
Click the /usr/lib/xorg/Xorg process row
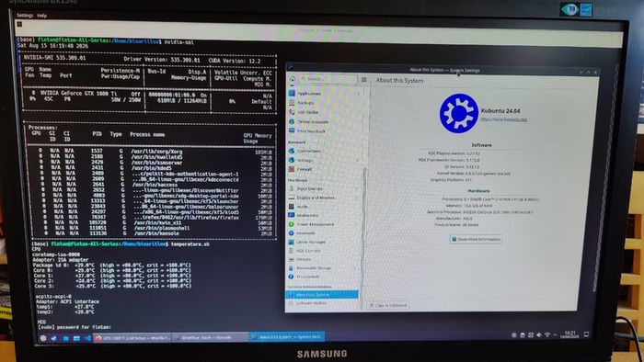tap(155, 152)
